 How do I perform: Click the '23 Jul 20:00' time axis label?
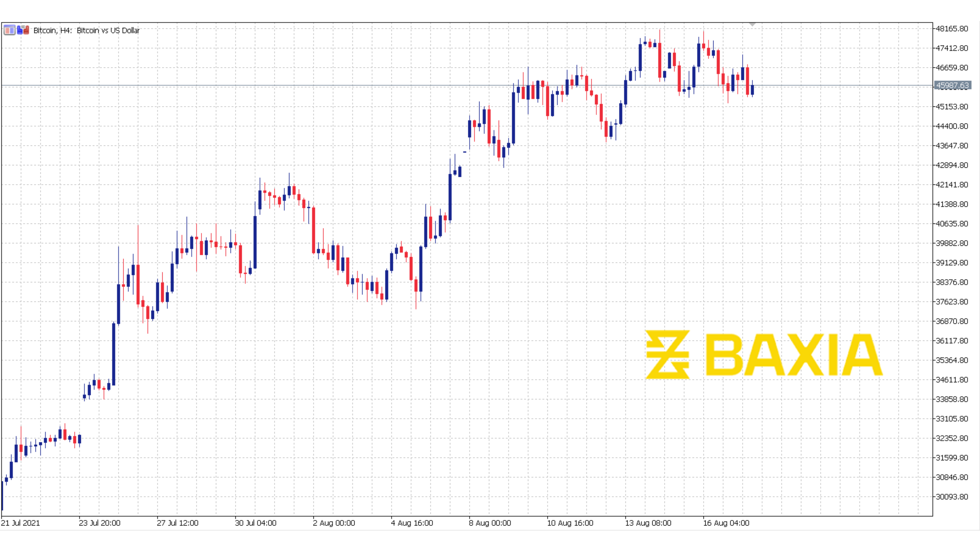(x=100, y=523)
